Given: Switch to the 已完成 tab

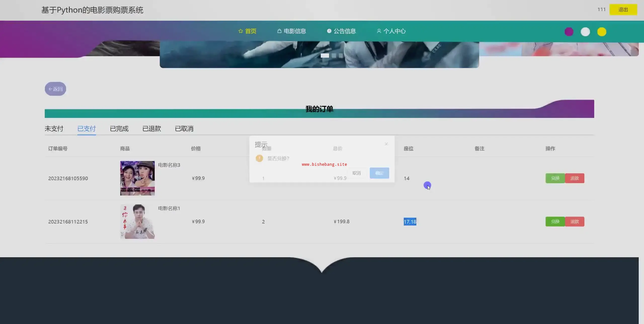Looking at the screenshot, I should point(119,129).
